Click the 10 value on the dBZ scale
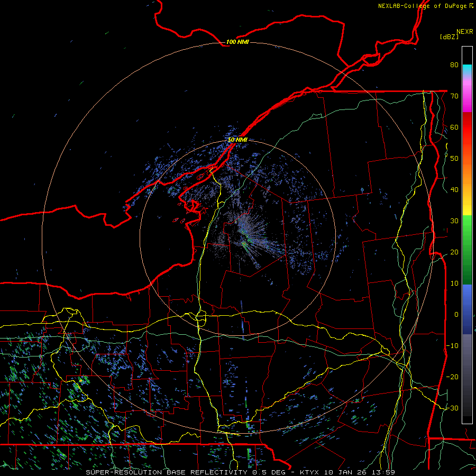 click(454, 283)
